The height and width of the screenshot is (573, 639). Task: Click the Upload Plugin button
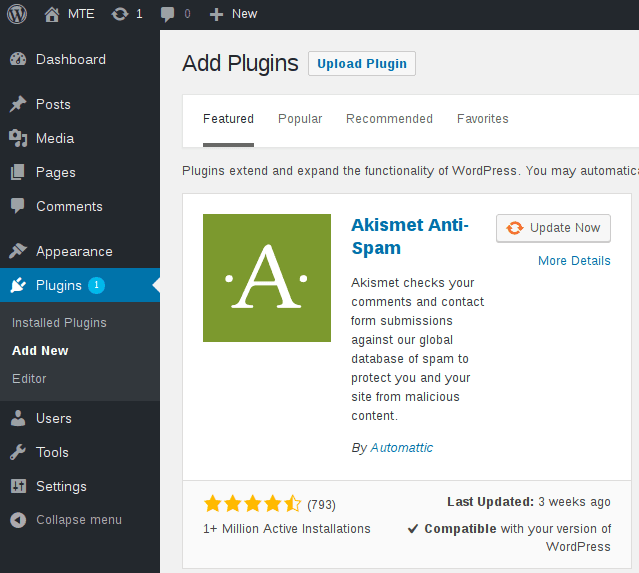(x=362, y=64)
